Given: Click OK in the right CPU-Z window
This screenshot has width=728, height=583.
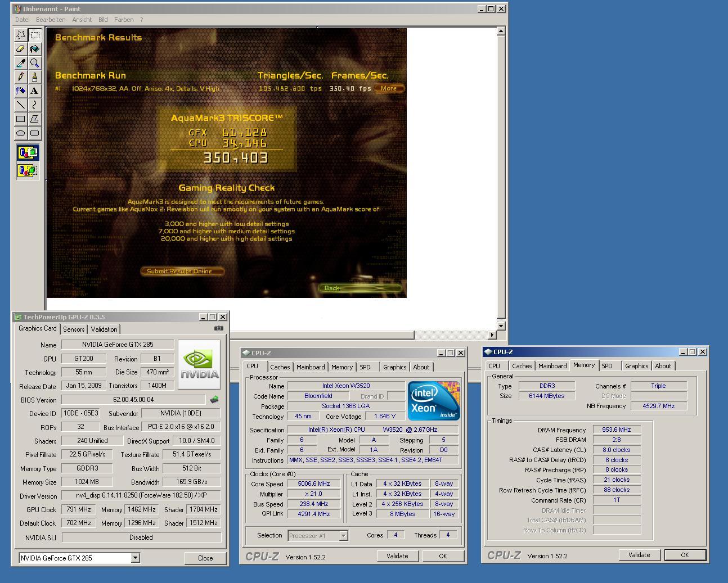Looking at the screenshot, I should click(x=685, y=555).
